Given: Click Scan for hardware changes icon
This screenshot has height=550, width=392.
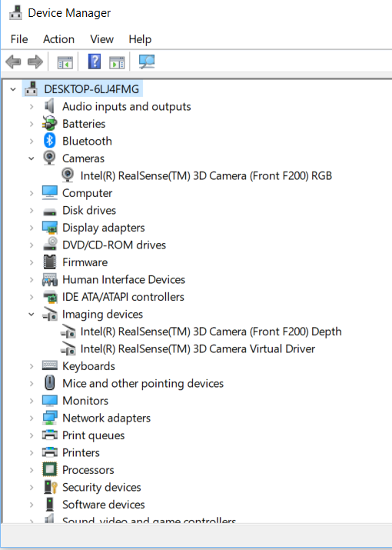Looking at the screenshot, I should click(147, 62).
